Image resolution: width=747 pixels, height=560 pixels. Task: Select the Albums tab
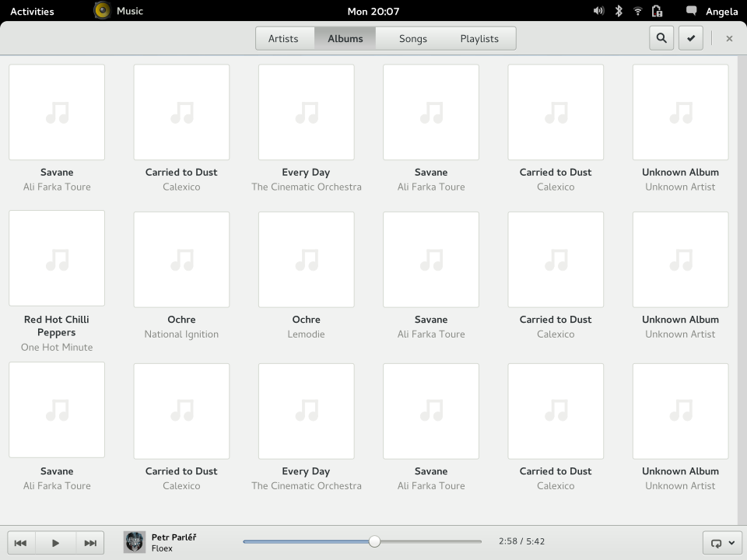[x=345, y=39]
